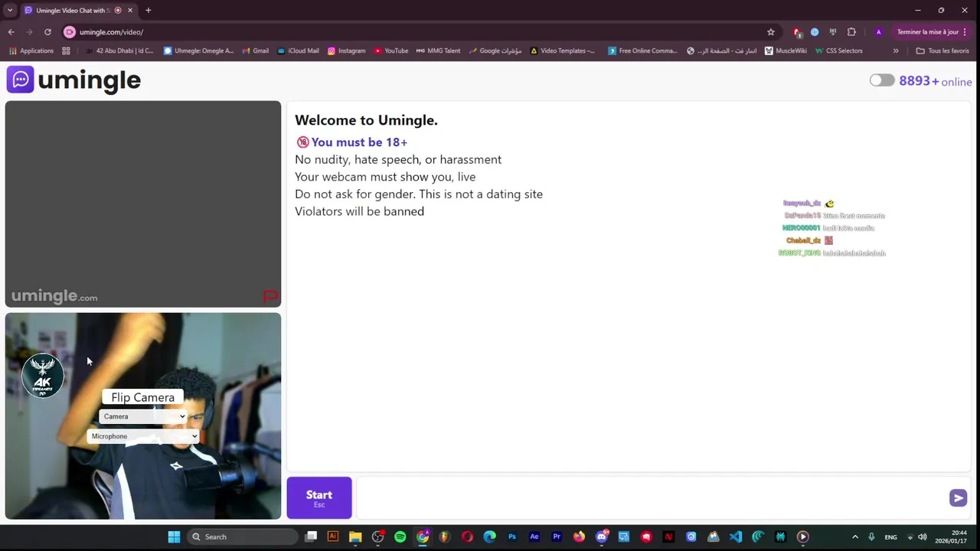Click in the chat message input field
980x551 pixels.
click(651, 498)
